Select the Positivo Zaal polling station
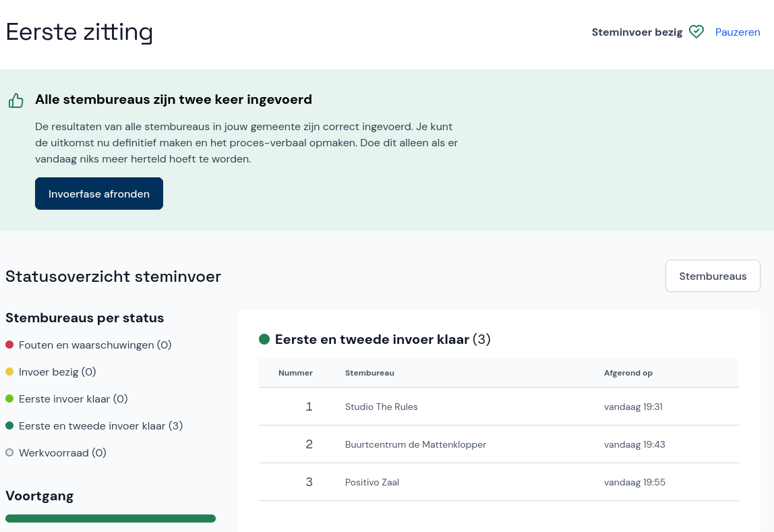 click(371, 482)
